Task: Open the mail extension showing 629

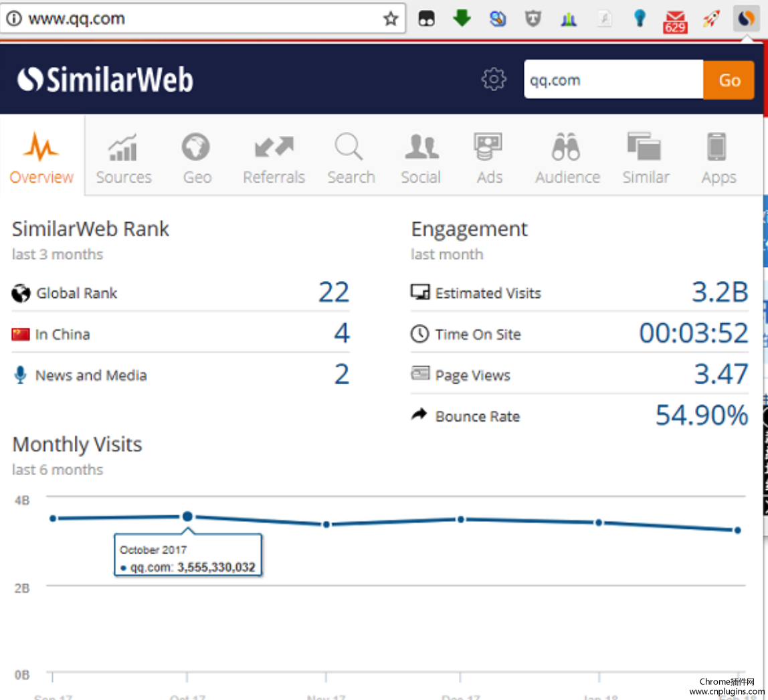Action: [675, 21]
